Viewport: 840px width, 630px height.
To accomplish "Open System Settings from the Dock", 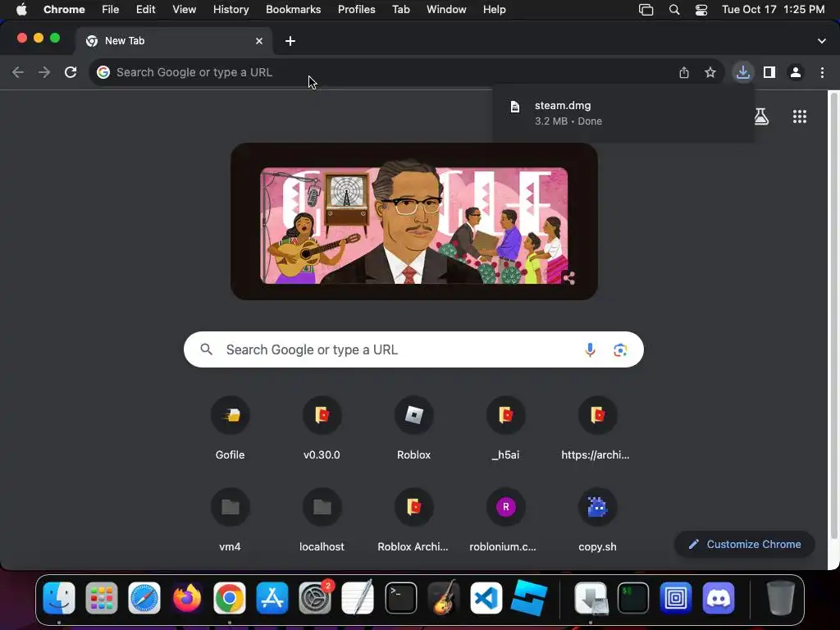I will coord(315,598).
